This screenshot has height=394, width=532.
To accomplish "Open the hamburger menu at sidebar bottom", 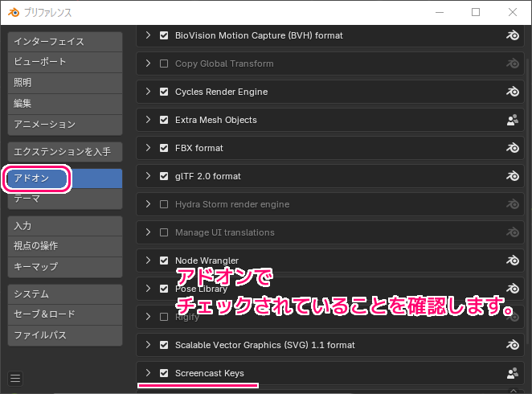I will point(15,378).
